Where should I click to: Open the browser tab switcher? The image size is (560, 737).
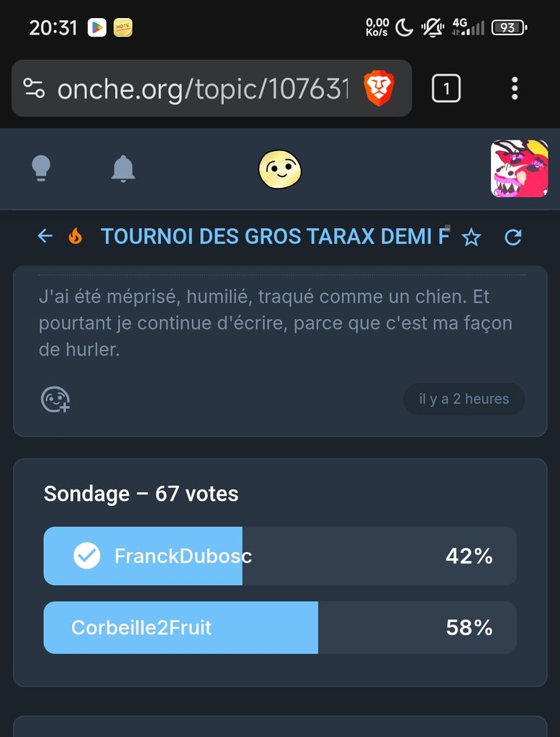446,89
